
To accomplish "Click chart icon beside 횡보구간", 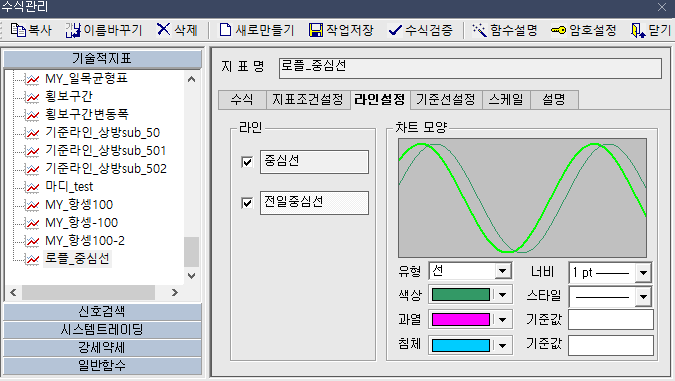I will [32, 97].
